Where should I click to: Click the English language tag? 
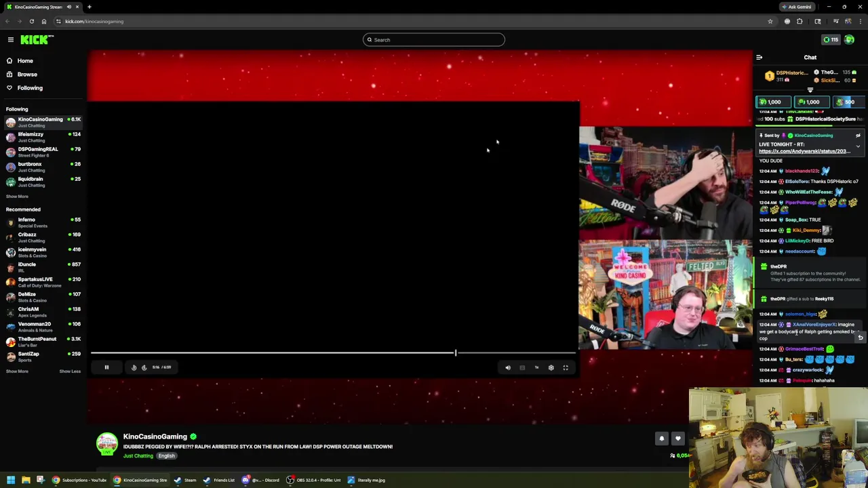coord(167,456)
